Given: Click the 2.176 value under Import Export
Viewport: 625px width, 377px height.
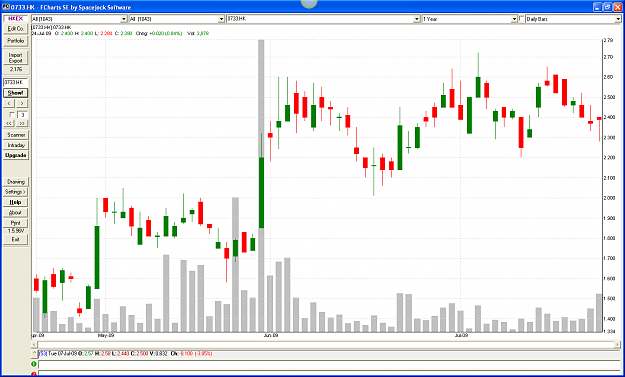Looking at the screenshot, I should point(16,69).
